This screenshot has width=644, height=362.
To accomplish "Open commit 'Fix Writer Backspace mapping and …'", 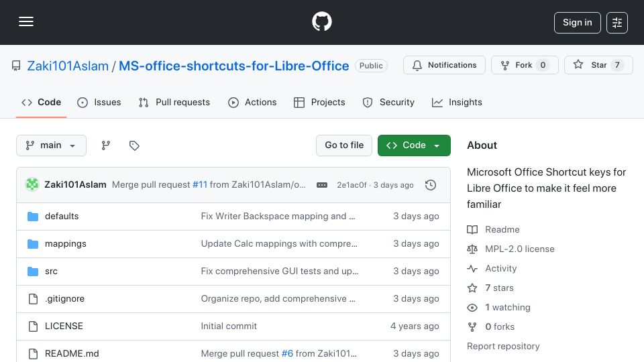I will [x=278, y=217].
